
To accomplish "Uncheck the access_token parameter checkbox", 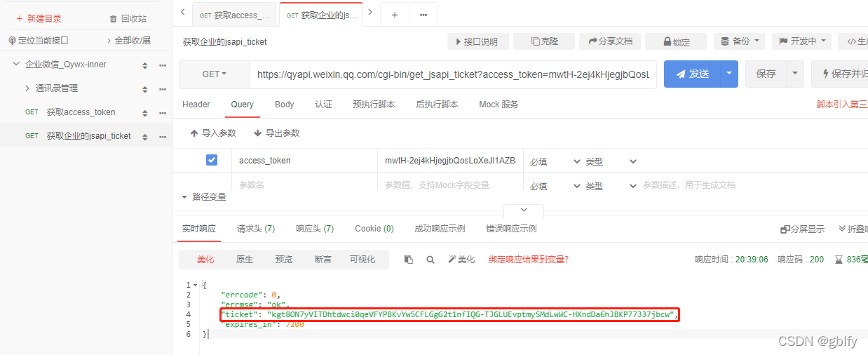I will pos(212,161).
